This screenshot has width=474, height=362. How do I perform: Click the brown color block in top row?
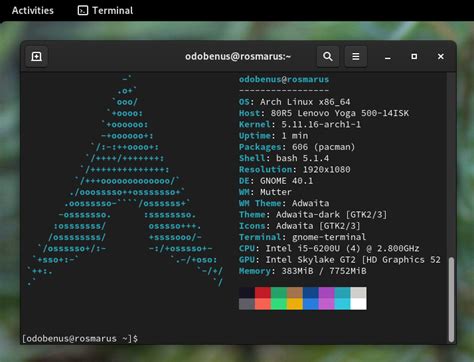[295, 293]
